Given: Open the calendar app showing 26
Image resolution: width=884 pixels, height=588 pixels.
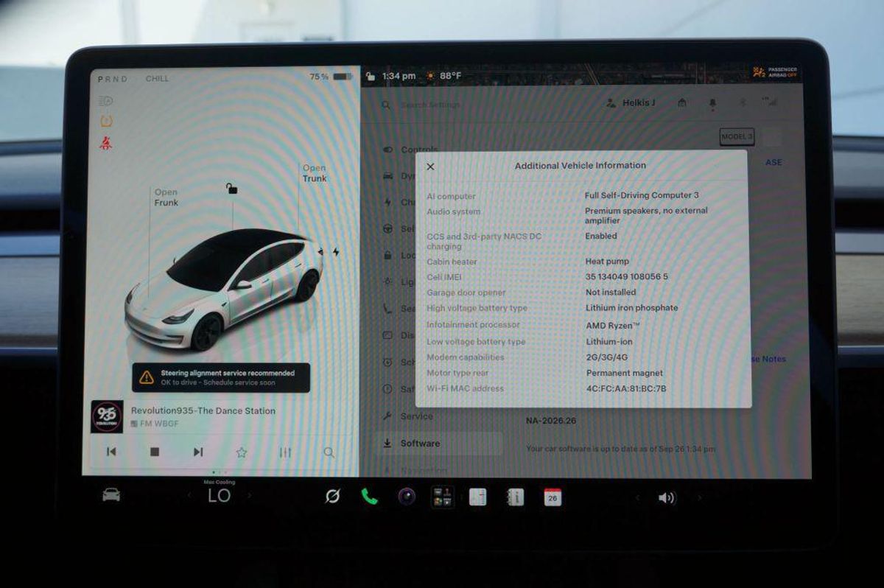Looking at the screenshot, I should coord(552,497).
